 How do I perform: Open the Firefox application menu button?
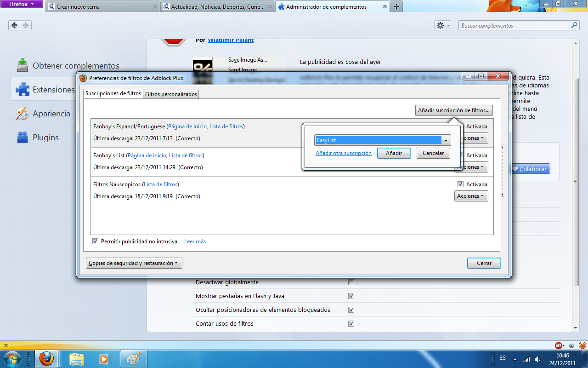point(22,4)
